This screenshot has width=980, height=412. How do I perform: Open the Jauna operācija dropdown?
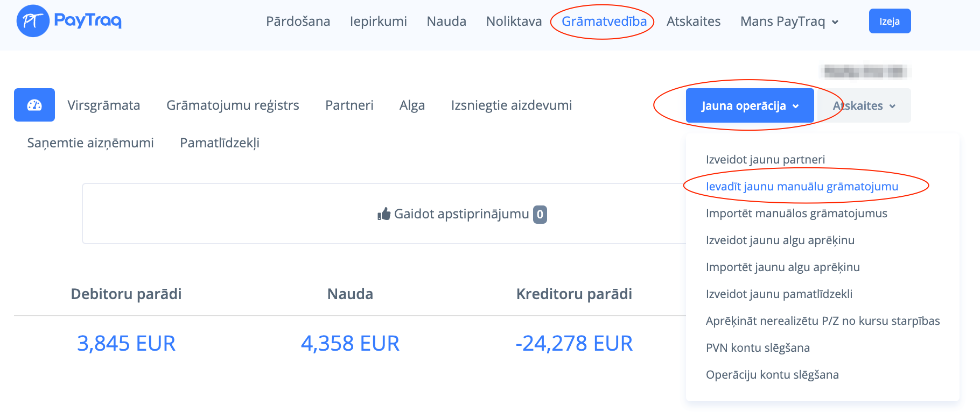750,105
